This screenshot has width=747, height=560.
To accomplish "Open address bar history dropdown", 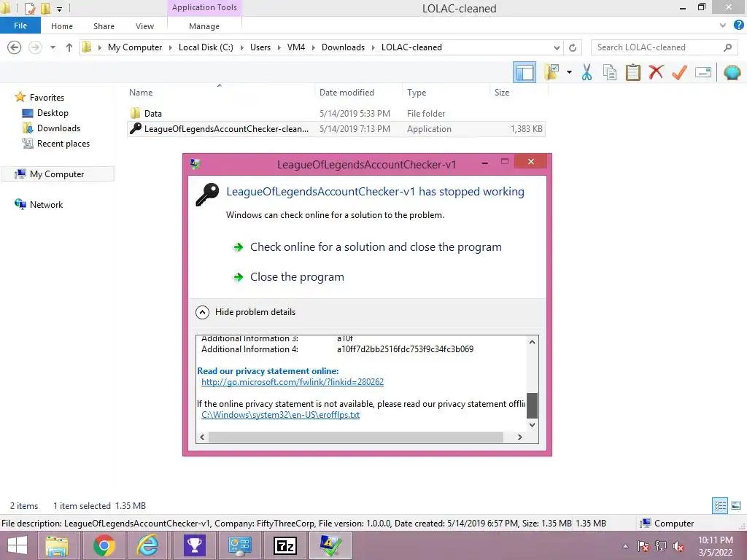I will click(x=557, y=47).
